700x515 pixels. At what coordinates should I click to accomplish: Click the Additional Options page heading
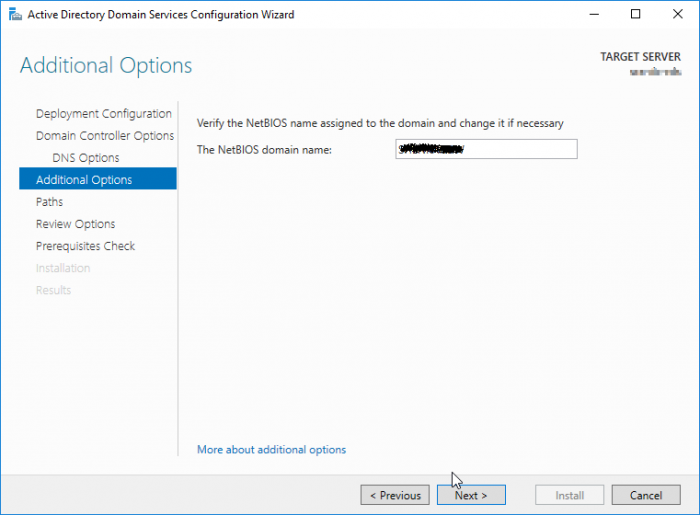click(106, 65)
